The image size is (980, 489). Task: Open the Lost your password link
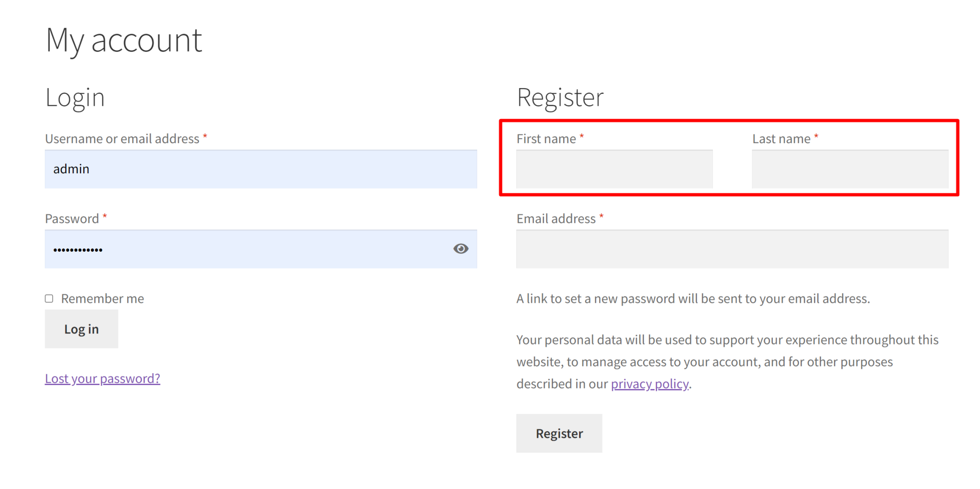[x=102, y=378]
